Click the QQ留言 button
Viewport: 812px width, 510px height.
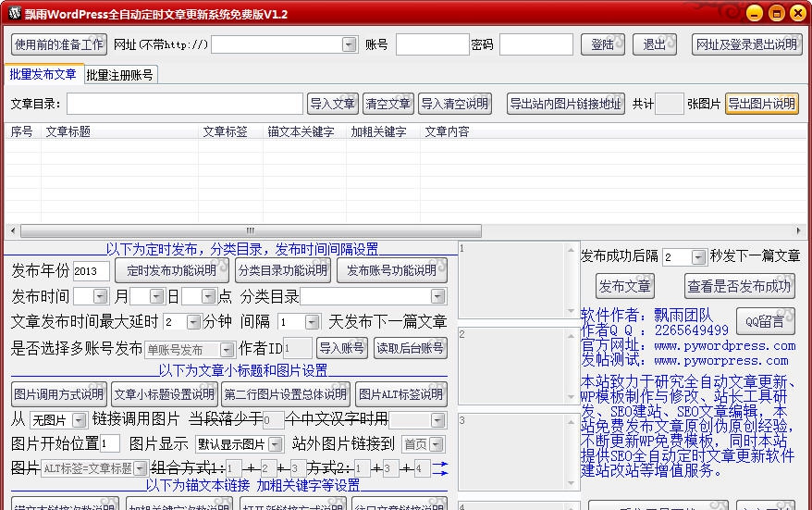(765, 321)
